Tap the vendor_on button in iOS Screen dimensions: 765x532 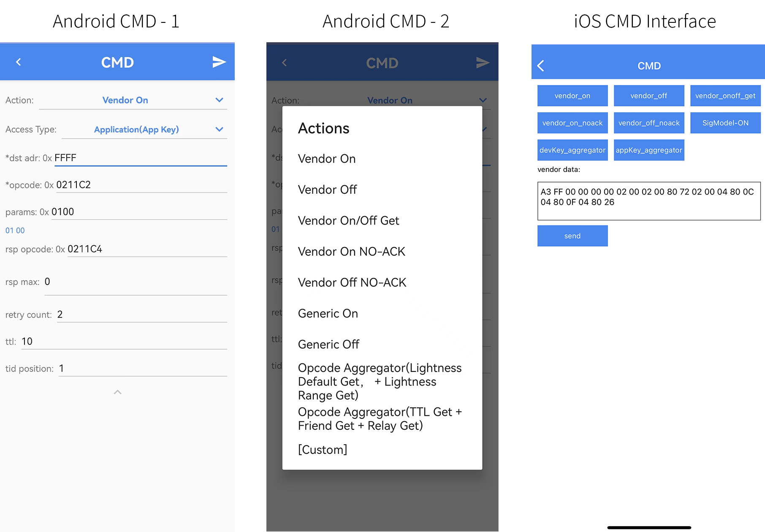coord(572,96)
